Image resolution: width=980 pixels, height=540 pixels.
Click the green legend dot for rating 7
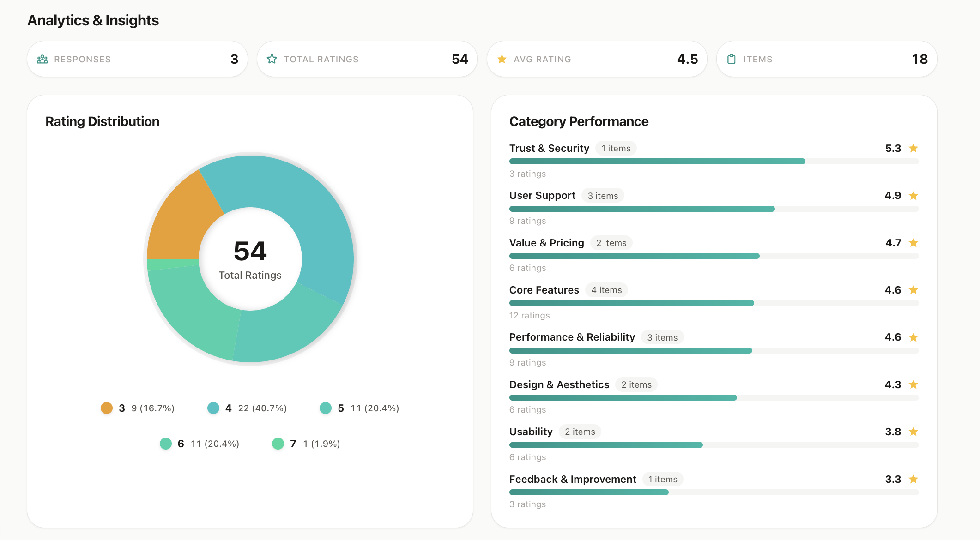(278, 444)
